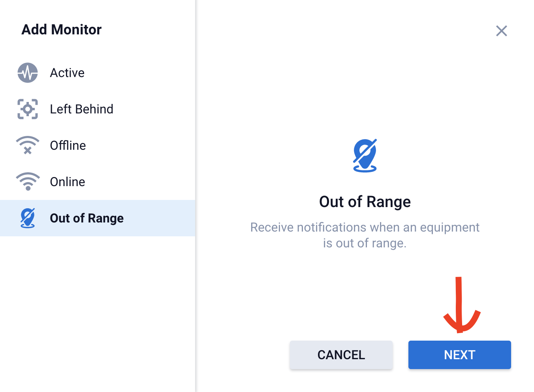534x392 pixels.
Task: Click the 'Receive notifications when an equipment' text line
Action: tap(365, 227)
